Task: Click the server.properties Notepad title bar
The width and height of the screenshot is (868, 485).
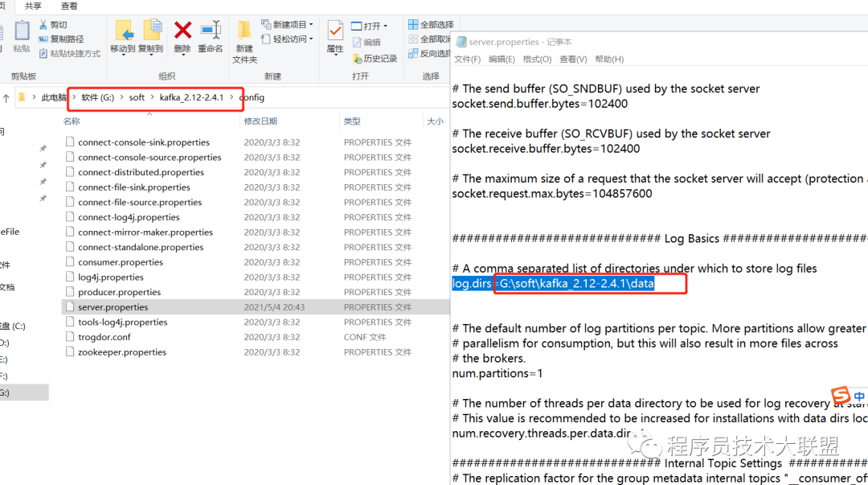Action: coord(659,42)
